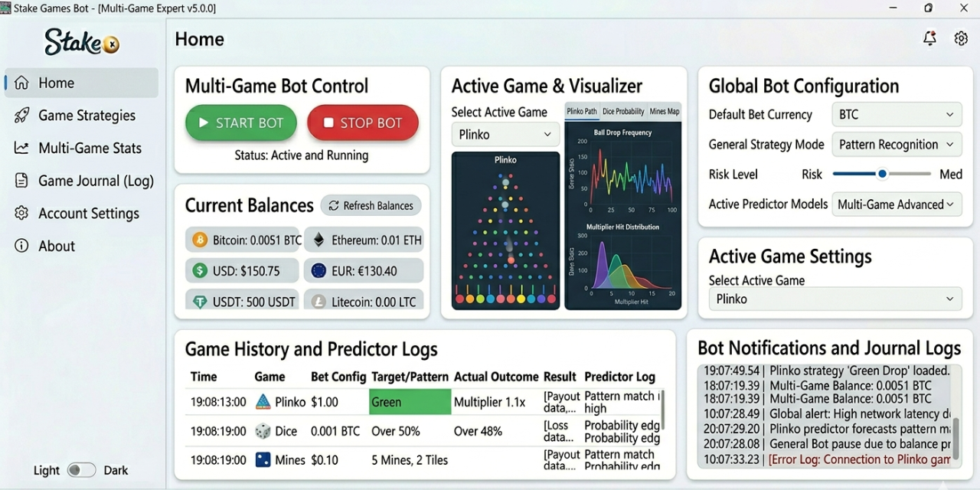980x490 pixels.
Task: Click the Ethereum diamond icon
Action: click(318, 240)
